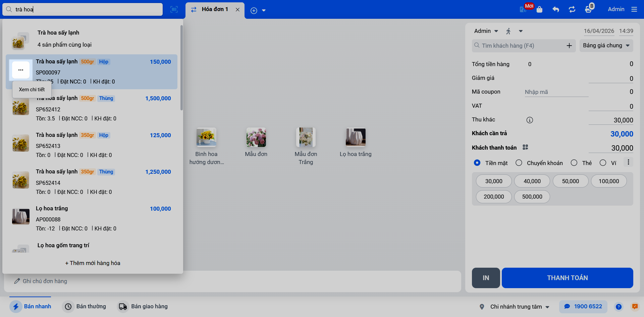Click Thêm mới hàng hóa link
The height and width of the screenshot is (317, 644).
click(x=93, y=263)
